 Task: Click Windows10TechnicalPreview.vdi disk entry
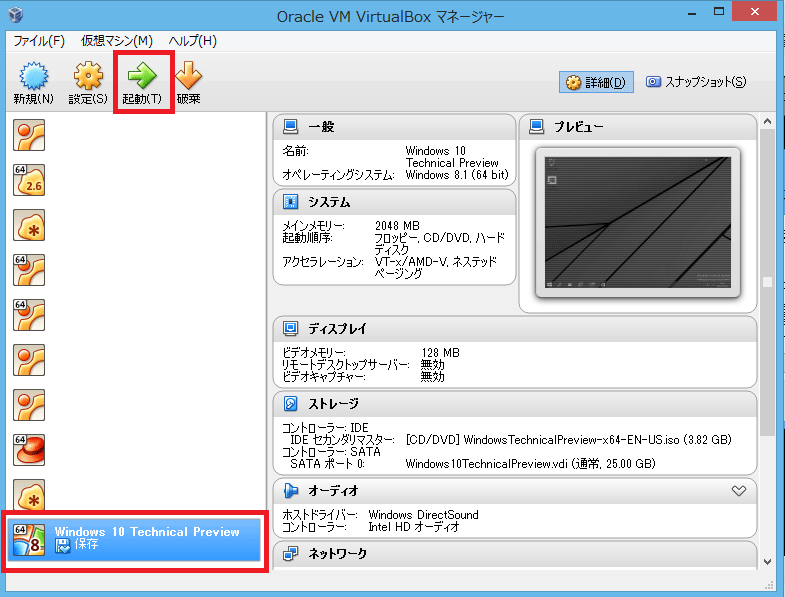531,464
